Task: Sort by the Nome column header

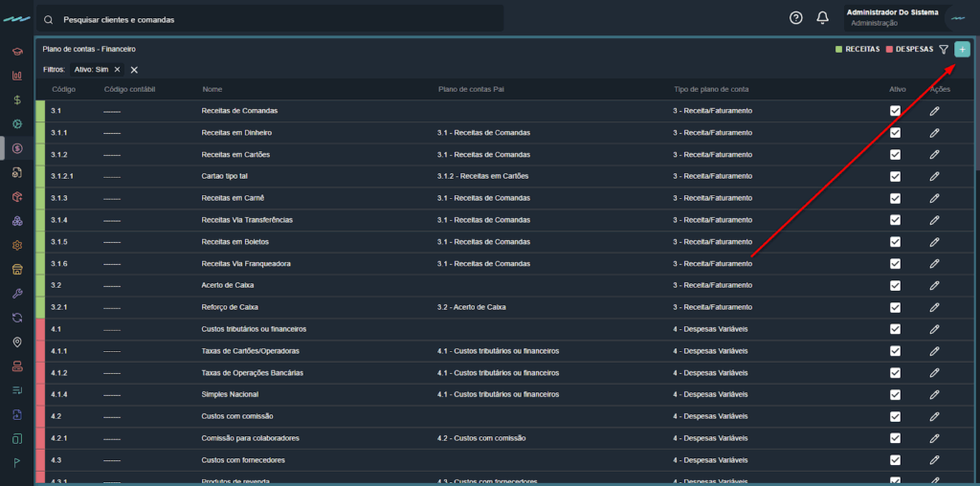Action: (212, 89)
